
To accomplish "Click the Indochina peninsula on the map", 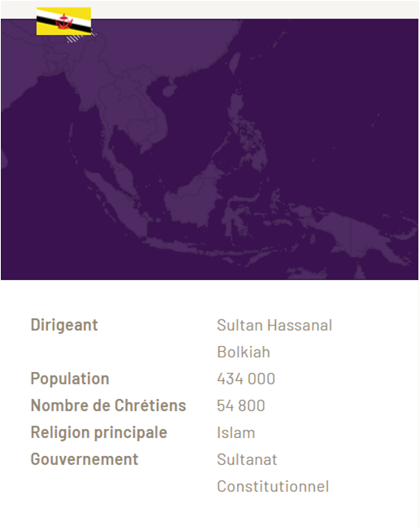I will pyautogui.click(x=135, y=112).
